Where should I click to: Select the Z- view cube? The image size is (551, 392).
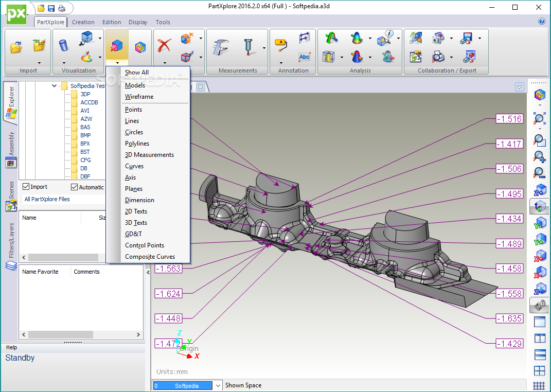[x=540, y=289]
